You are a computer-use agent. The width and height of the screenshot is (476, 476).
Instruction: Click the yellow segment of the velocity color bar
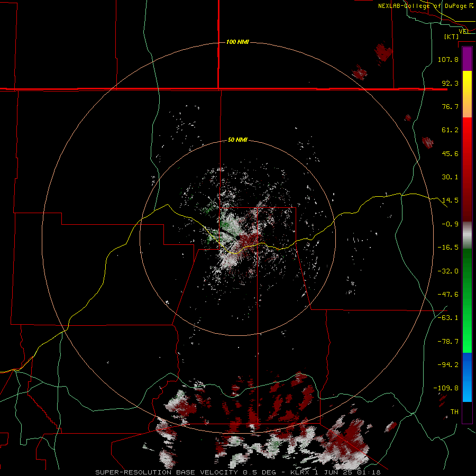pos(467,94)
